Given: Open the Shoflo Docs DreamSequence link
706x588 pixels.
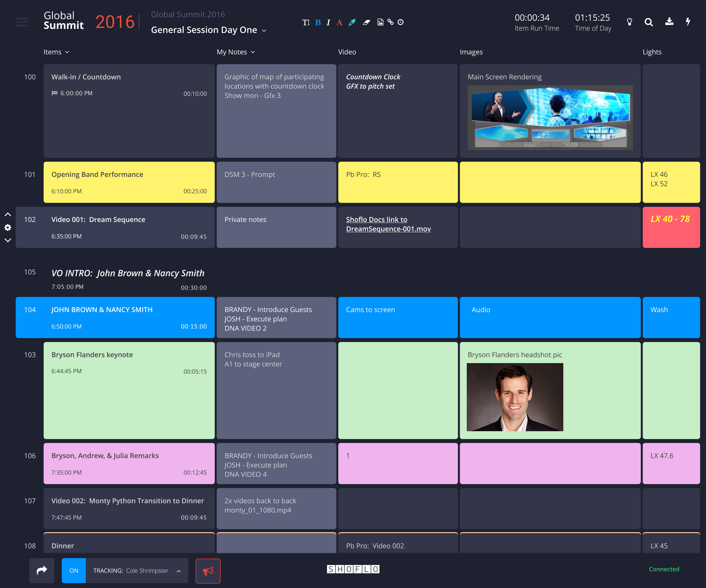Looking at the screenshot, I should [x=388, y=224].
